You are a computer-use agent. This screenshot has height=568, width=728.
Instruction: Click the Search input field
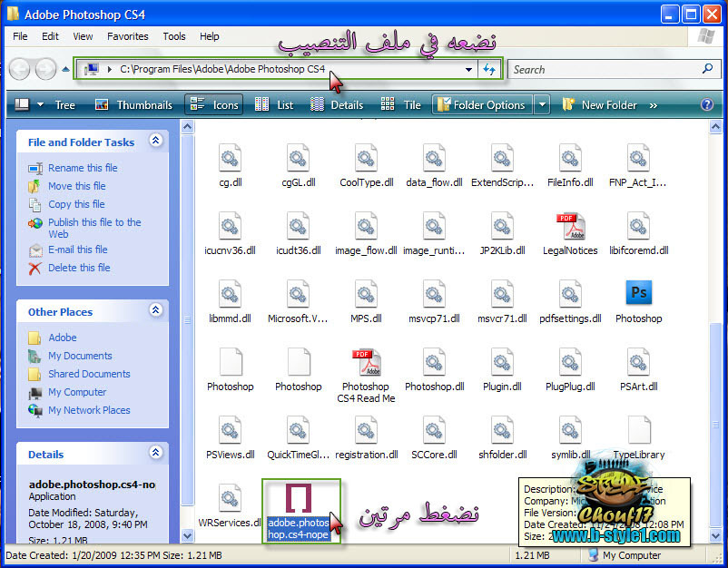coord(604,70)
